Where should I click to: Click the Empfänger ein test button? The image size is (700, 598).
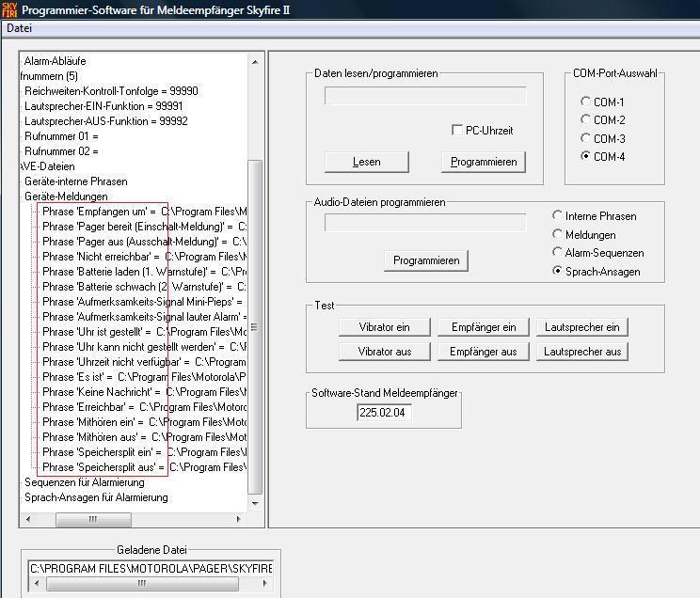click(x=484, y=327)
